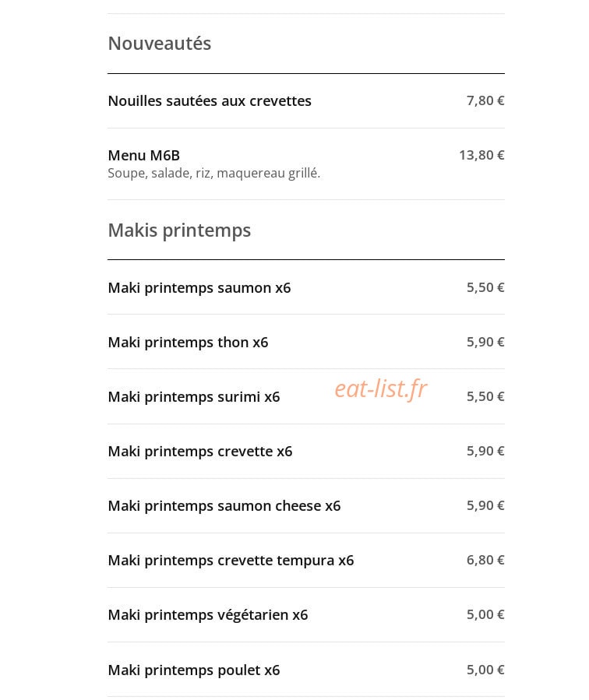
Task: Click the Soupe, salade, riz description text
Action: click(214, 173)
